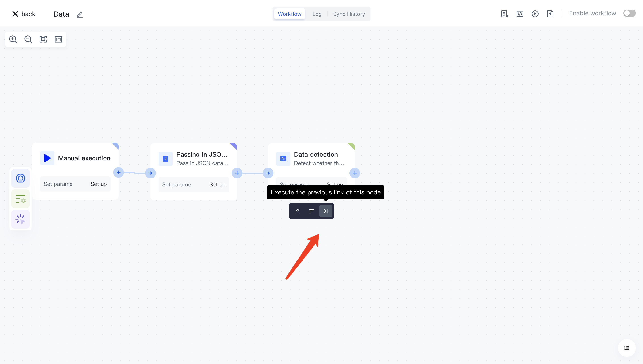Click plus connector after Manual execution node
643x364 pixels.
tap(119, 172)
